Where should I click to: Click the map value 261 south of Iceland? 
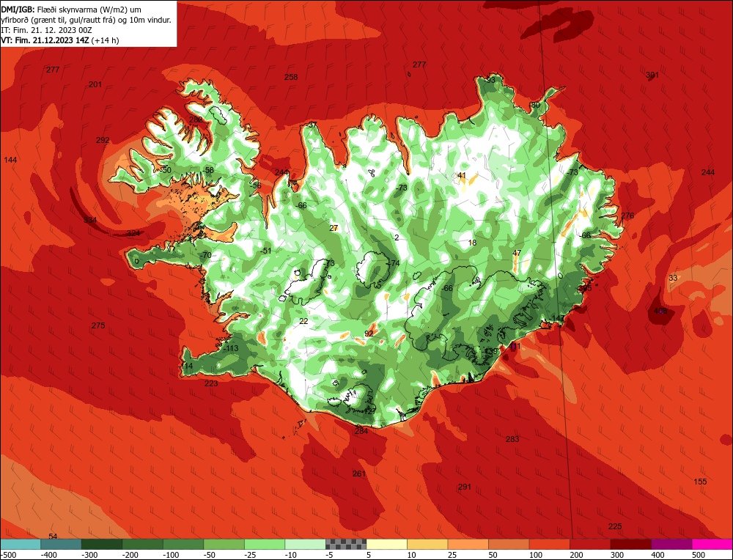(x=359, y=474)
